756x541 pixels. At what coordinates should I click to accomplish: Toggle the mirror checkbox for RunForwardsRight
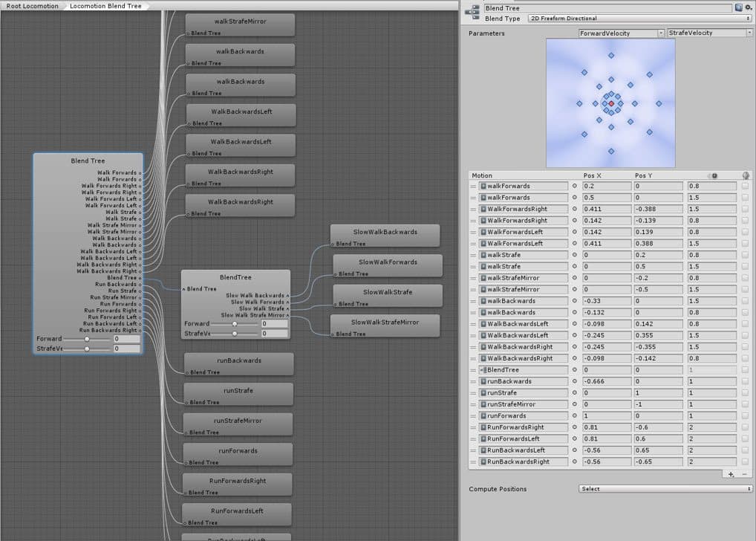click(x=746, y=427)
